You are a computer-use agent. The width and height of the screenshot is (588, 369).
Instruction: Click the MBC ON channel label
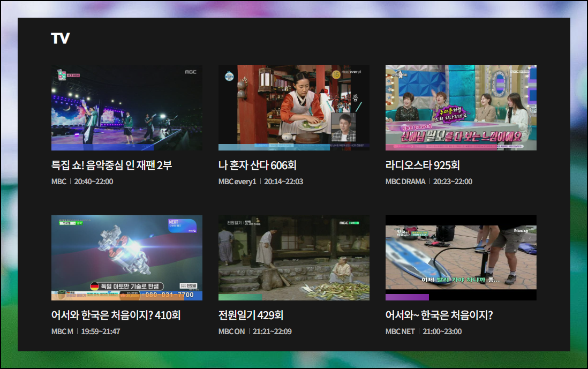tap(232, 332)
